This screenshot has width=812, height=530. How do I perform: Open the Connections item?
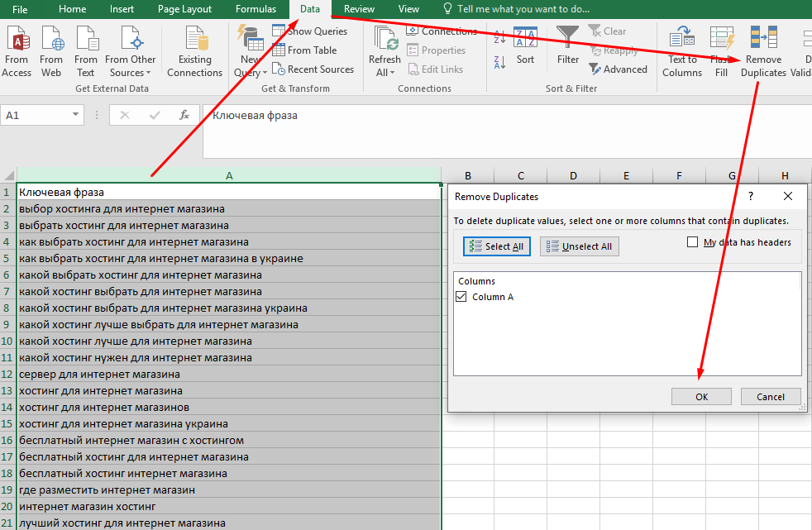[x=442, y=31]
